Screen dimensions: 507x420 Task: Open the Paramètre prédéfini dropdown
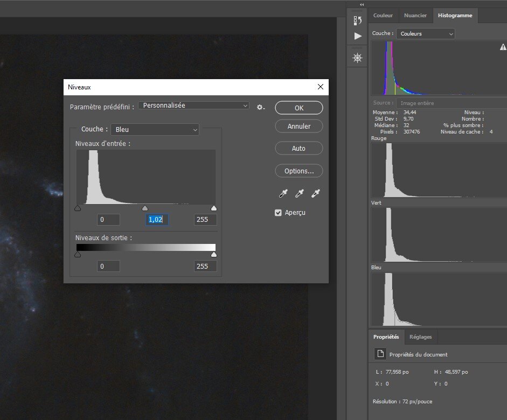coord(193,106)
